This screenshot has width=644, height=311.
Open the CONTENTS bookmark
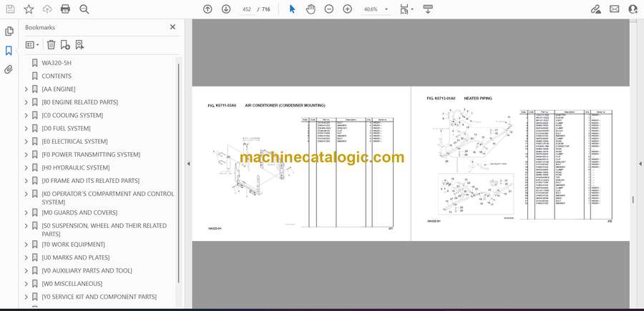(x=57, y=76)
